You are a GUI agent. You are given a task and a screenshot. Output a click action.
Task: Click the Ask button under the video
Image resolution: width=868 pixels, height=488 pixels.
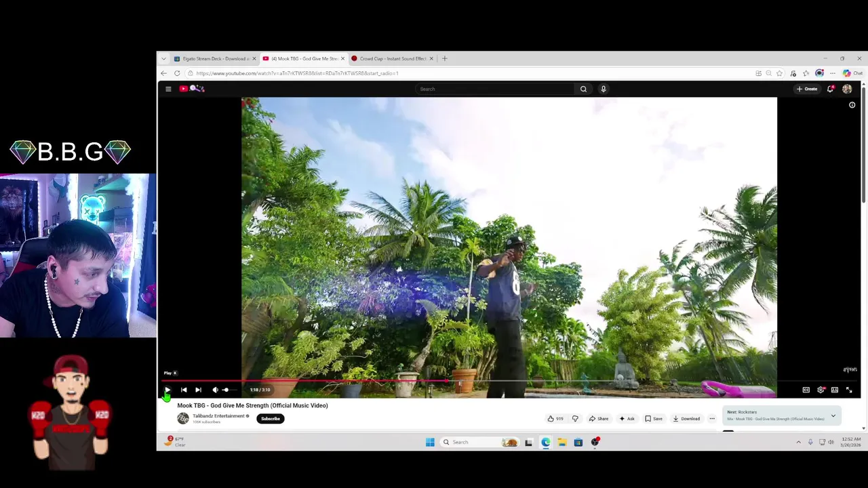pyautogui.click(x=627, y=419)
